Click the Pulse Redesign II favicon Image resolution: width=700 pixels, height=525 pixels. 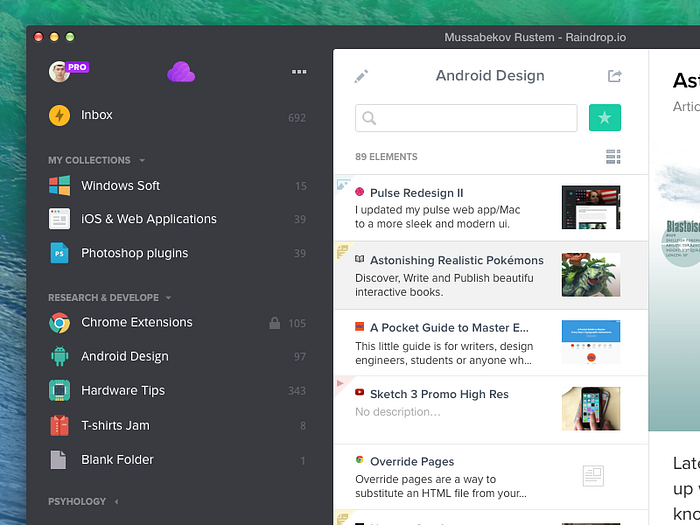click(x=359, y=192)
